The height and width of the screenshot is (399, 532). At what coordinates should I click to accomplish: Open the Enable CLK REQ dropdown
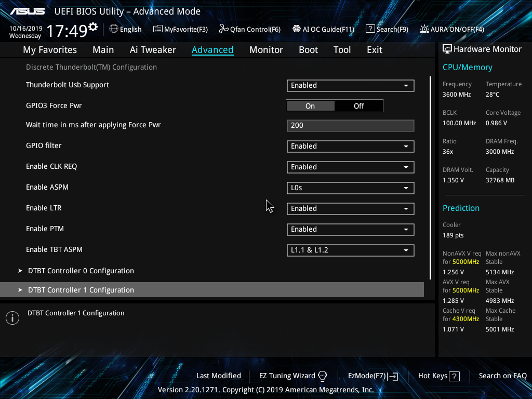click(351, 167)
